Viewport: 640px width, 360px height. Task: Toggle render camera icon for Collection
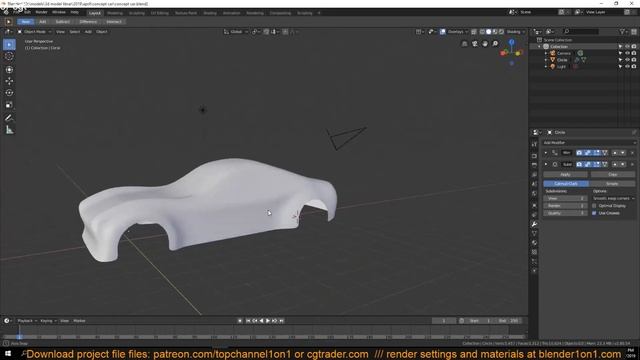click(634, 47)
